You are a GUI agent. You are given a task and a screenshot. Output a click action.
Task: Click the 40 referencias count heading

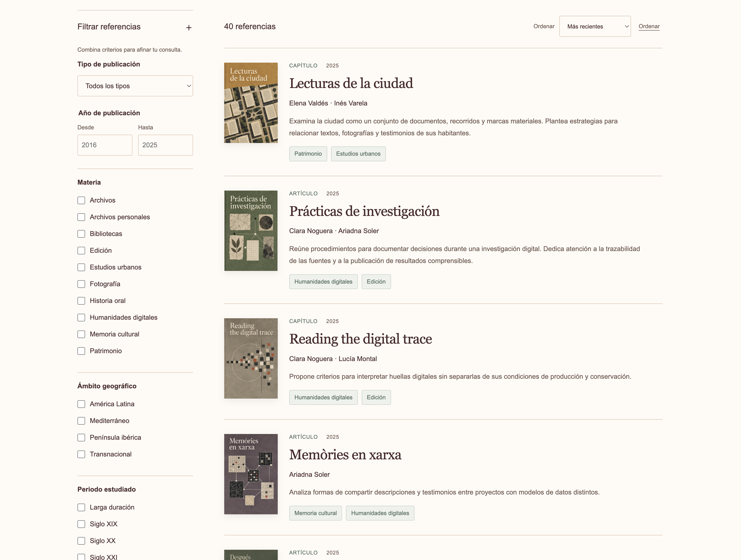point(250,27)
